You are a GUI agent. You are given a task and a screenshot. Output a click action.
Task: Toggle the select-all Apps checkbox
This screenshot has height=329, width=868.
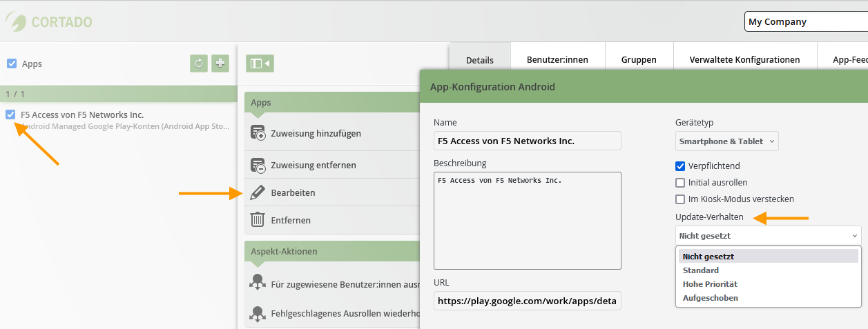12,63
